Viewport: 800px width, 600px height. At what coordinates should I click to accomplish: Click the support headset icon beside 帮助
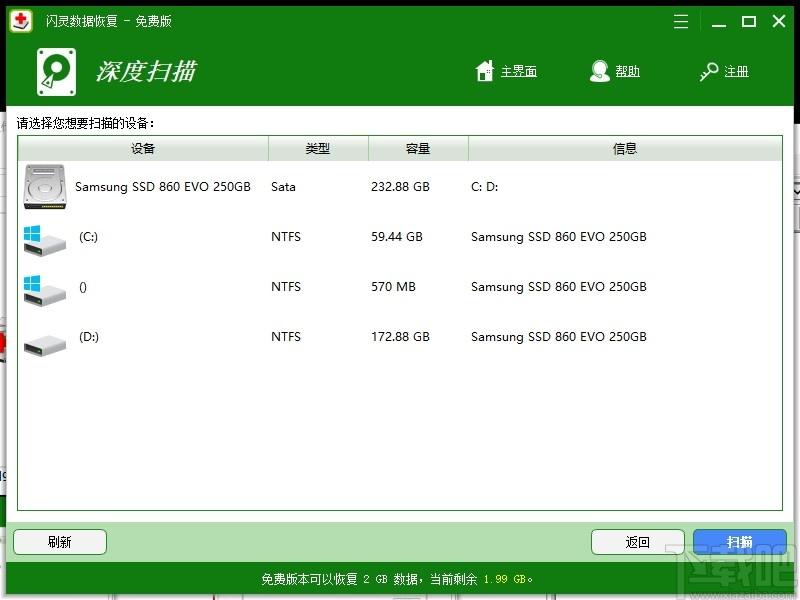(599, 71)
